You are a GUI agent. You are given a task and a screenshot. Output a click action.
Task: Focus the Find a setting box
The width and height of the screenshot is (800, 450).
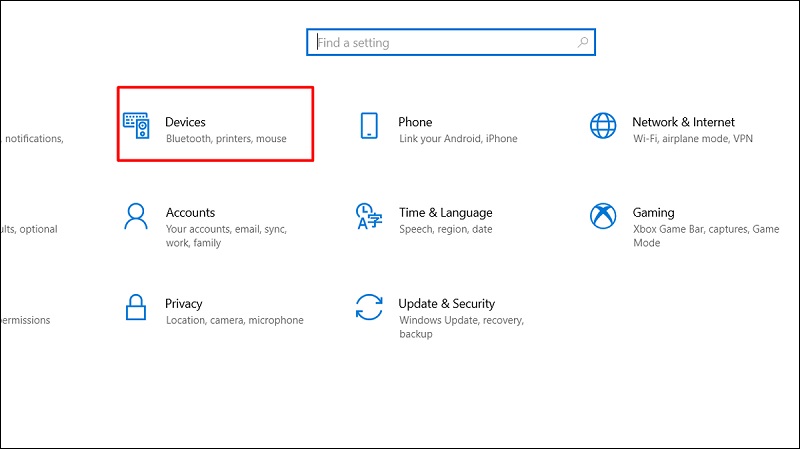(451, 42)
